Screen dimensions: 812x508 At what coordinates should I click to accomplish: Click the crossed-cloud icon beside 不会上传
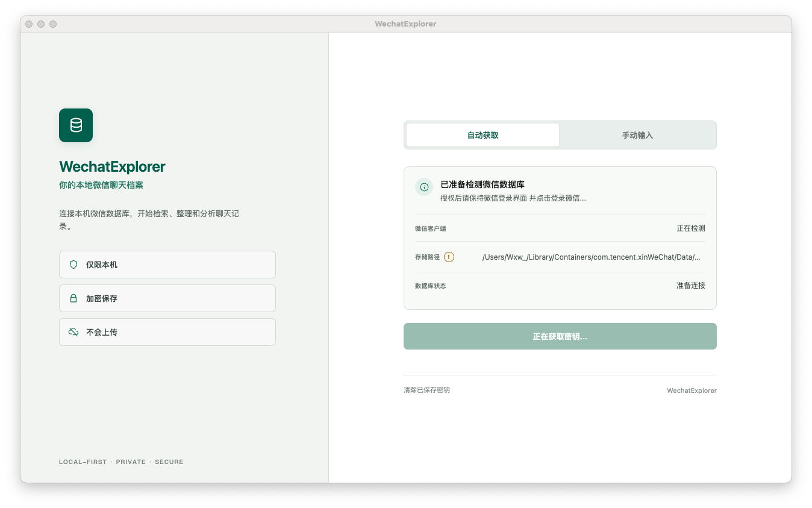73,332
